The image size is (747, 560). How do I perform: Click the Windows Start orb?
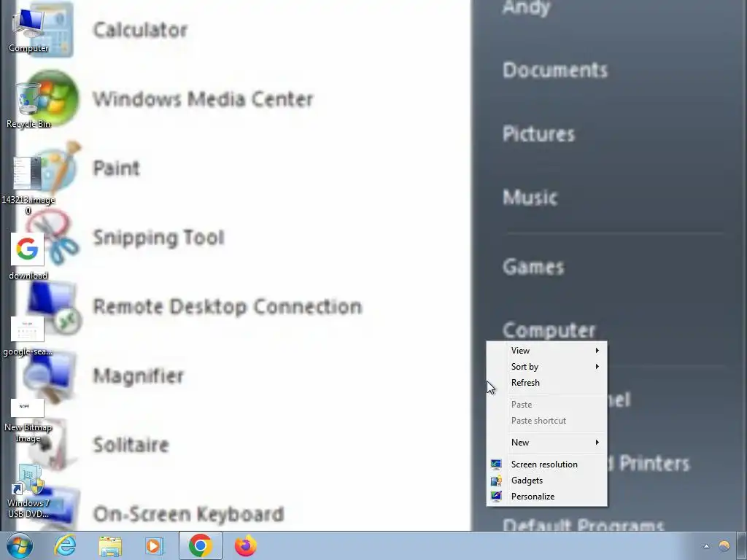click(20, 545)
